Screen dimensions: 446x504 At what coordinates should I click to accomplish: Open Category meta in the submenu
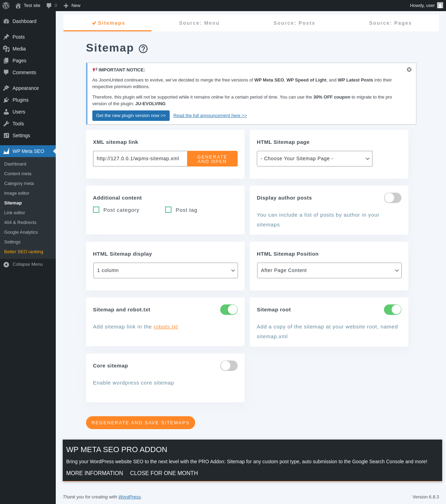(x=19, y=184)
